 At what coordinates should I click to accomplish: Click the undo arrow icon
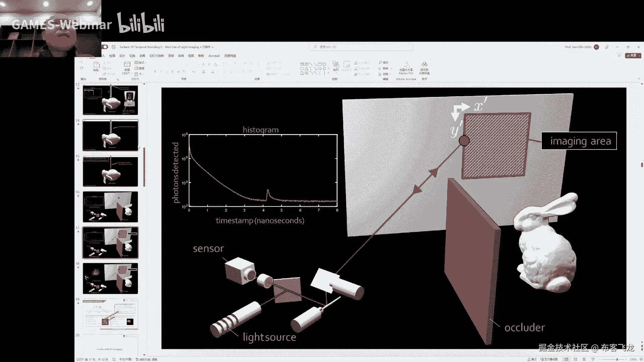pos(82,63)
